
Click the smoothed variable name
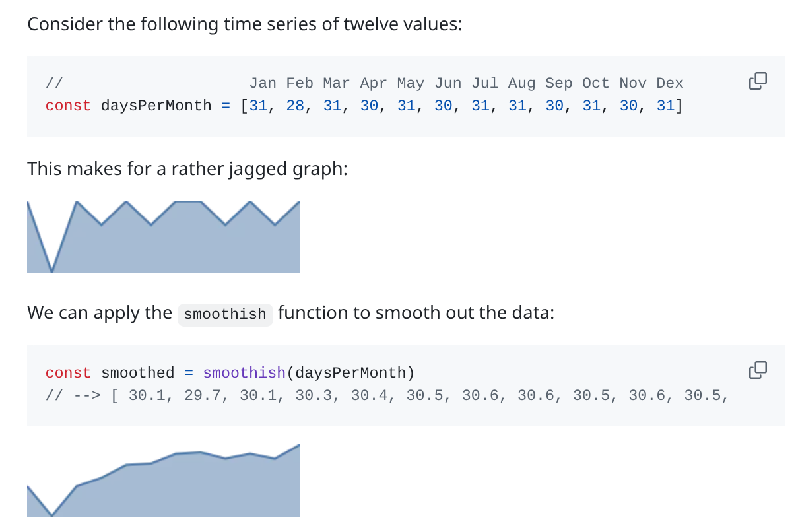coord(138,373)
